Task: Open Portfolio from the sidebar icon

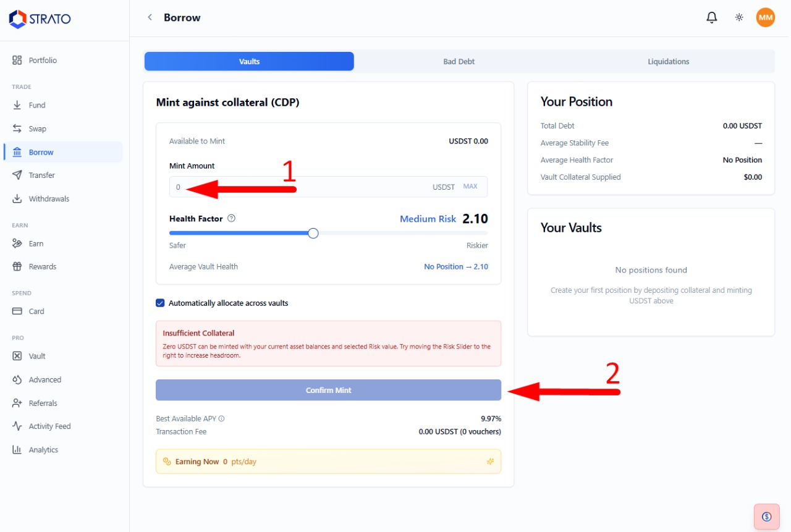Action: 17,61
